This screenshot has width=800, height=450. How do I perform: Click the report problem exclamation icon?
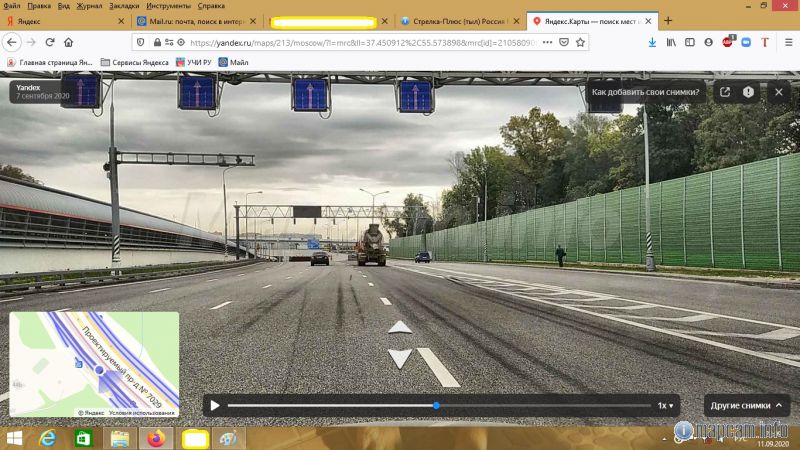point(749,92)
